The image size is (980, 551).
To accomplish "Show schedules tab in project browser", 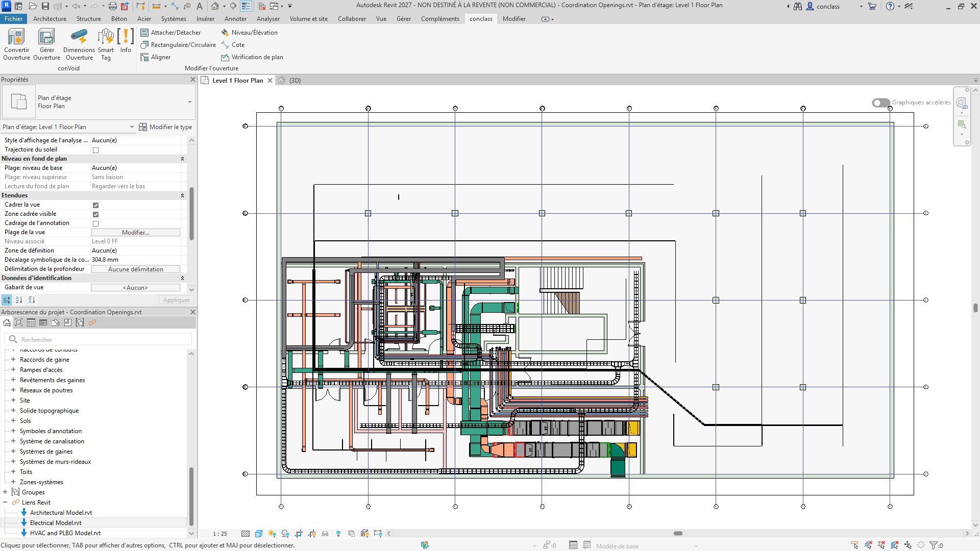I will click(x=43, y=322).
